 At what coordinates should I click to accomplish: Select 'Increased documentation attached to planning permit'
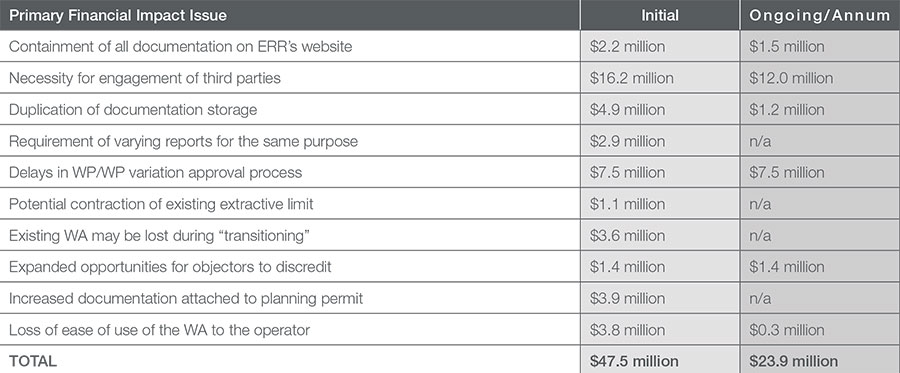pyautogui.click(x=186, y=298)
